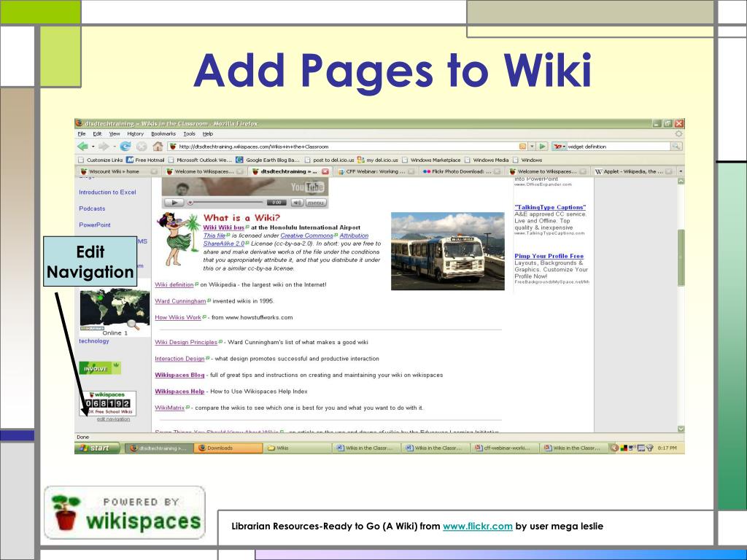This screenshot has height=560, width=747.
Task: Click the widget definition search field
Action: click(x=619, y=147)
